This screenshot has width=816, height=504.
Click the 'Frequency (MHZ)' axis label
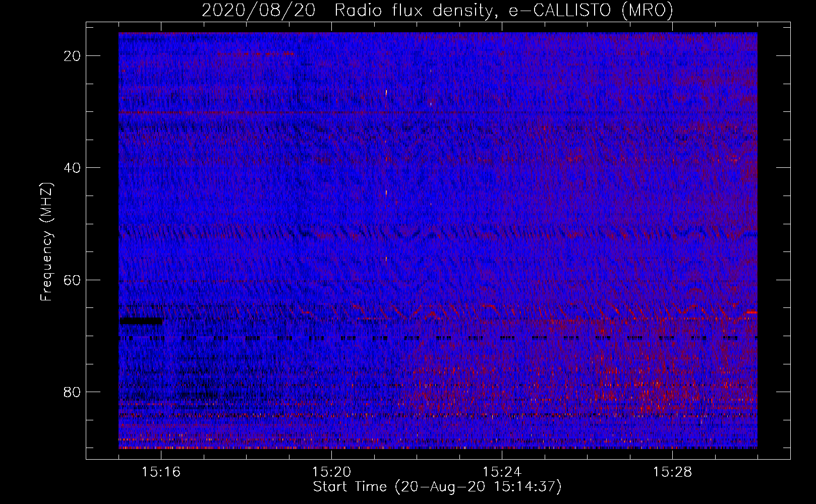coord(46,242)
